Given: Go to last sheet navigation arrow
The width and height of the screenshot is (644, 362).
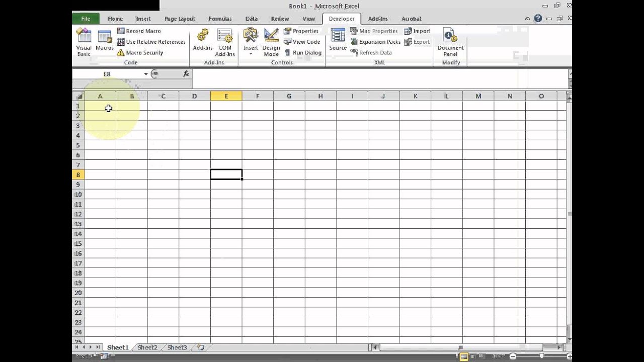Looking at the screenshot, I should coord(97,347).
